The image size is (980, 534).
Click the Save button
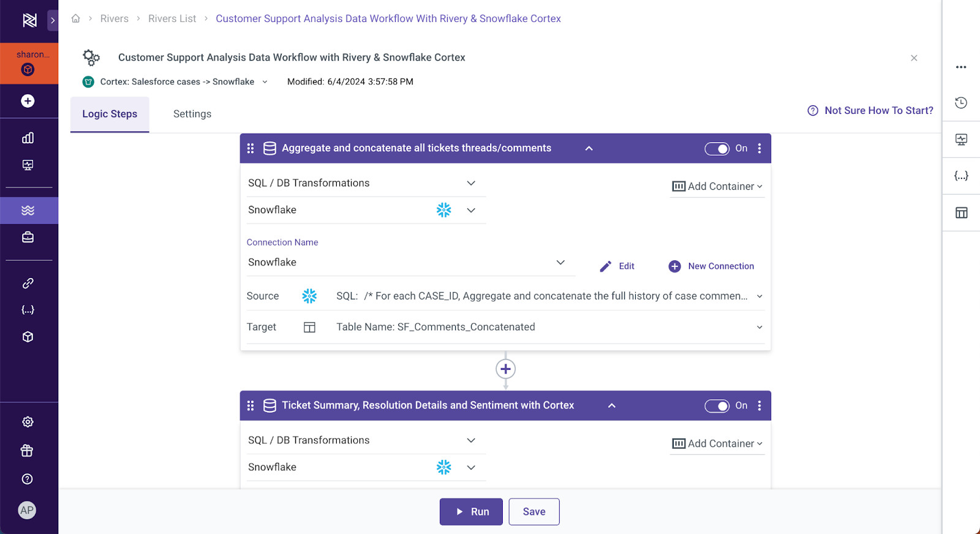pos(534,512)
